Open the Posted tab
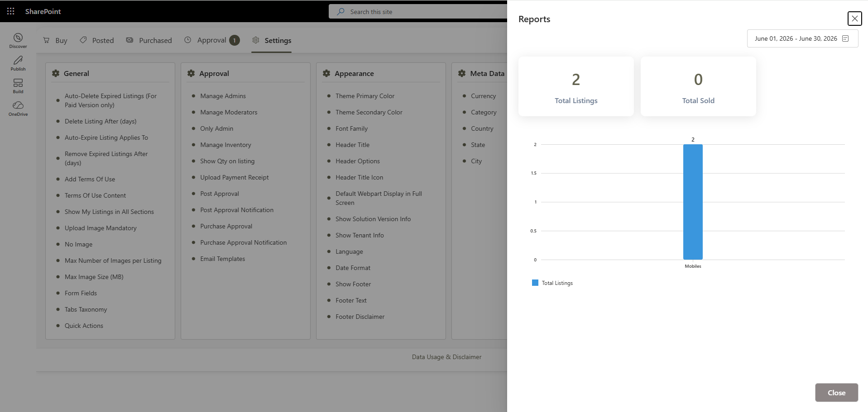The image size is (868, 412). pyautogui.click(x=97, y=40)
